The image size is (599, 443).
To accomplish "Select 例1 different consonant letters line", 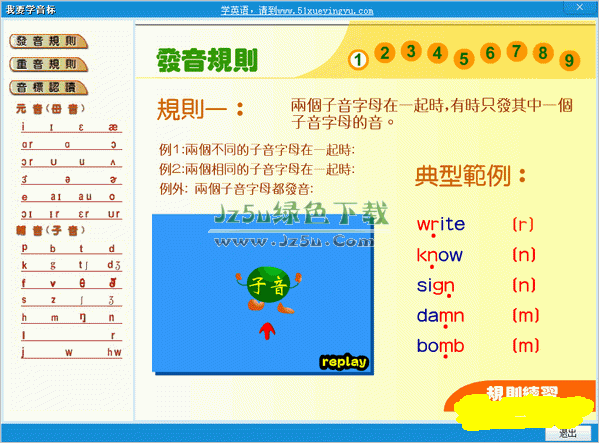I will pyautogui.click(x=257, y=150).
